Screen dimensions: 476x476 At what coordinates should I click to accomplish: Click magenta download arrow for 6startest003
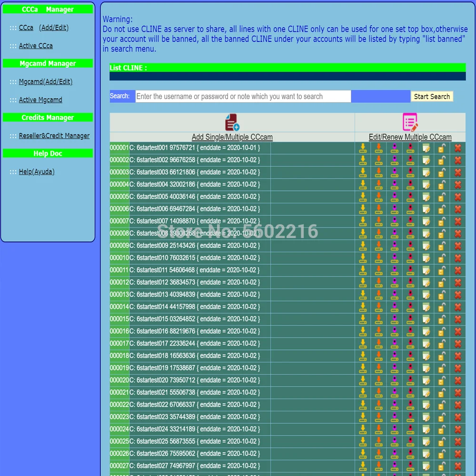394,172
